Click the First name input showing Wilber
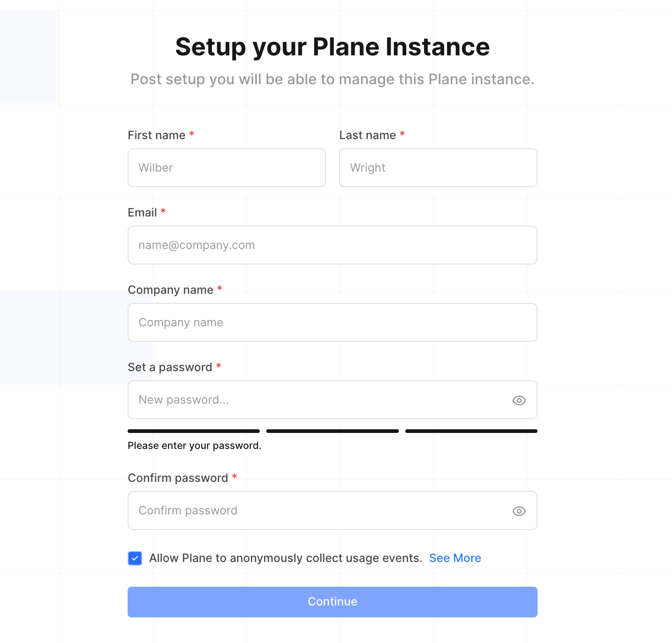 point(226,168)
